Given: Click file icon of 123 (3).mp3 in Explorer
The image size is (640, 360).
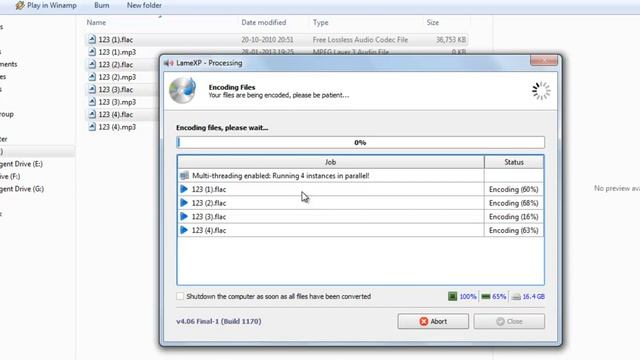Looking at the screenshot, I should pos(92,102).
